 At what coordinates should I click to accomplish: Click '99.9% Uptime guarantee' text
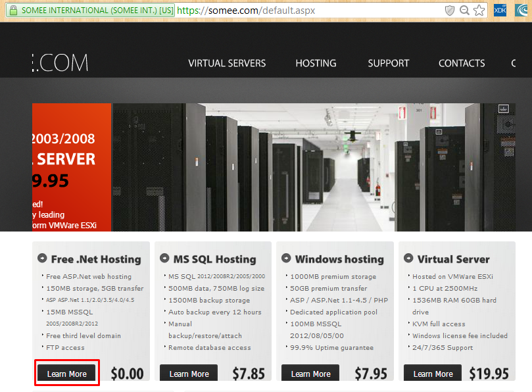point(332,347)
